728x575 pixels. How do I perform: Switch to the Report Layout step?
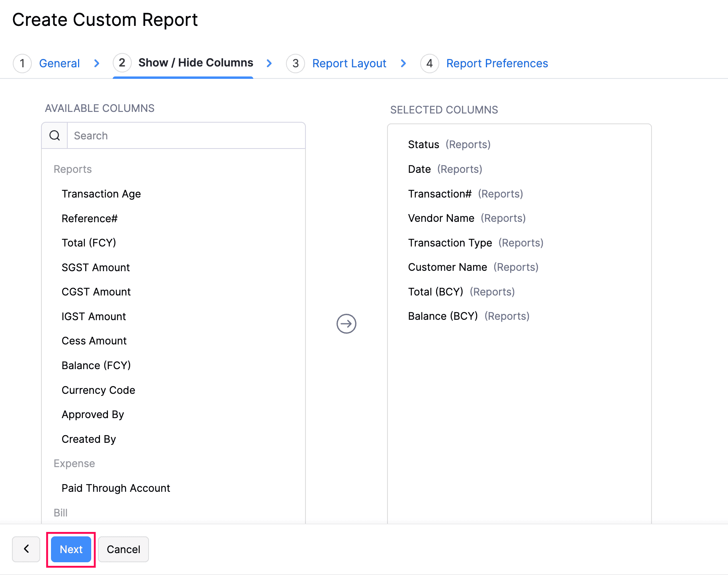click(349, 63)
